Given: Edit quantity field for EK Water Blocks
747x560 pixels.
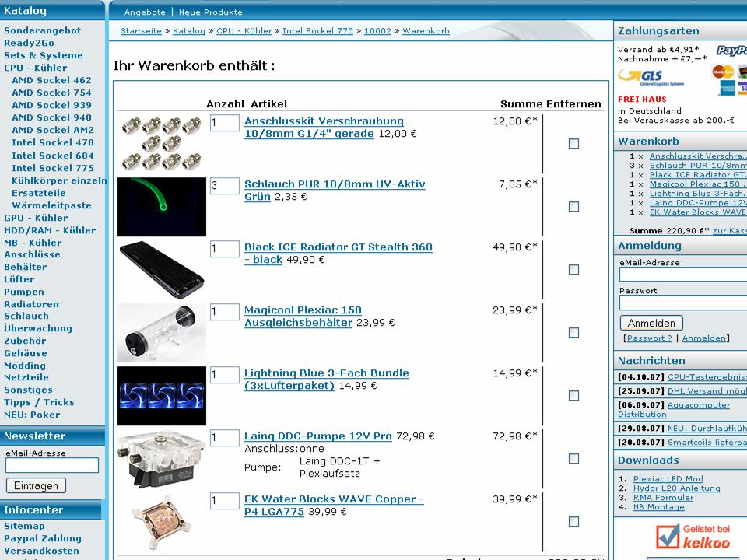Looking at the screenshot, I should coord(224,500).
